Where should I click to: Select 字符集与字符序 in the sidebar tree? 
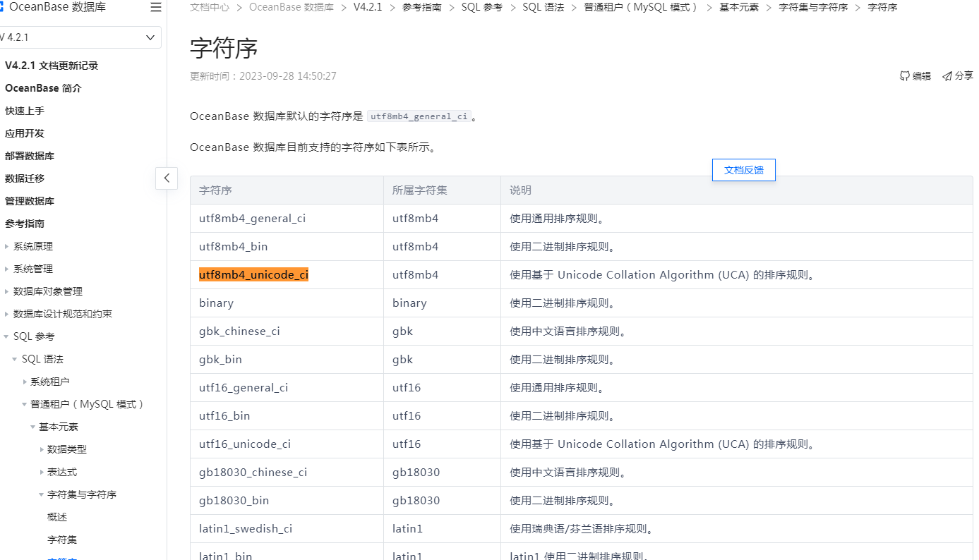[82, 494]
